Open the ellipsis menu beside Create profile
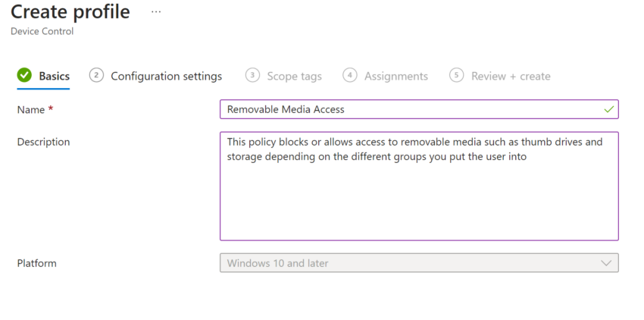The height and width of the screenshot is (320, 644). click(156, 12)
